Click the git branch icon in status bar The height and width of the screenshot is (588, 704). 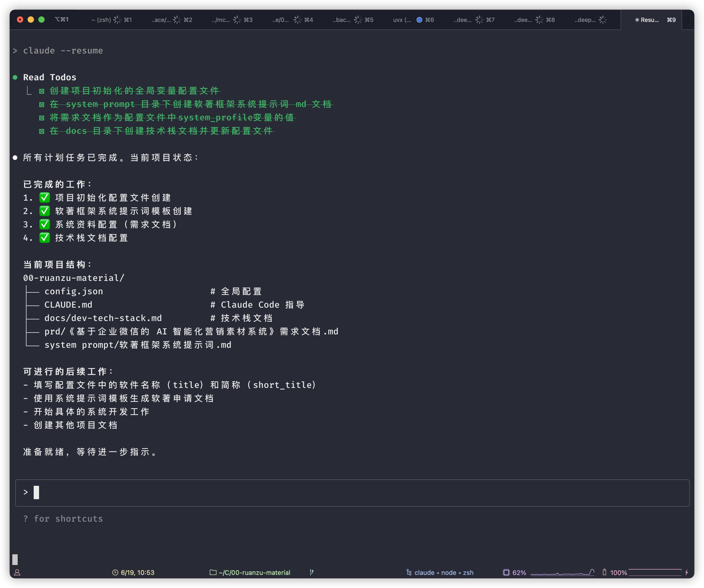[312, 572]
